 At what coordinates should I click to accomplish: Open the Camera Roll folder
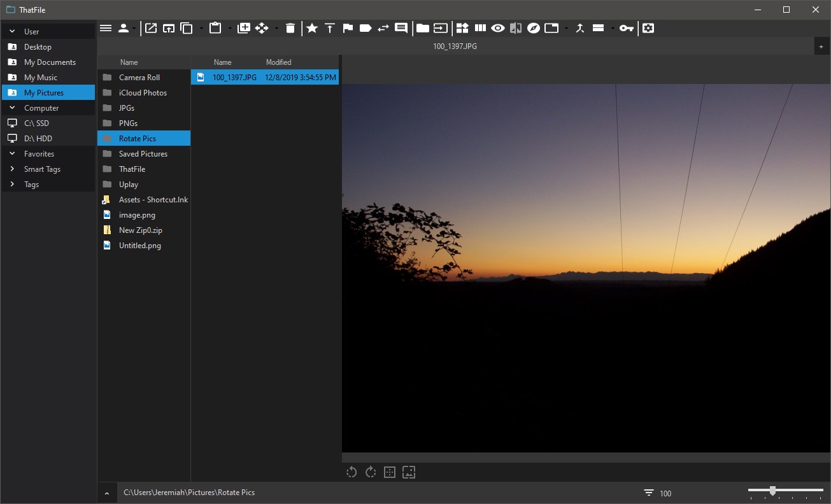point(139,78)
